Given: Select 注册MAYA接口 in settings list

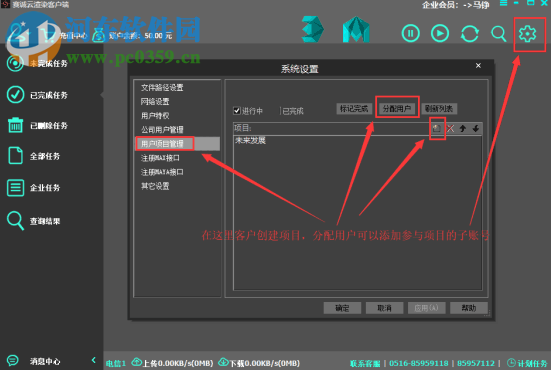Looking at the screenshot, I should coord(162,172).
